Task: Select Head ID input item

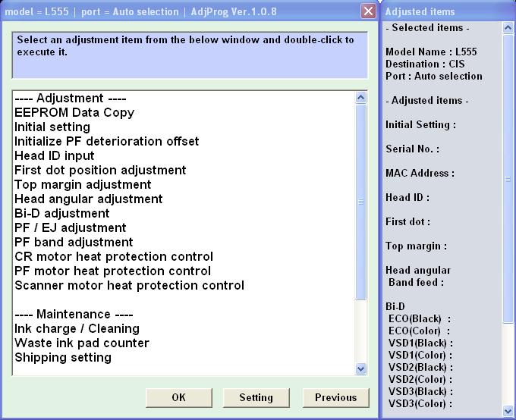Action: point(55,155)
